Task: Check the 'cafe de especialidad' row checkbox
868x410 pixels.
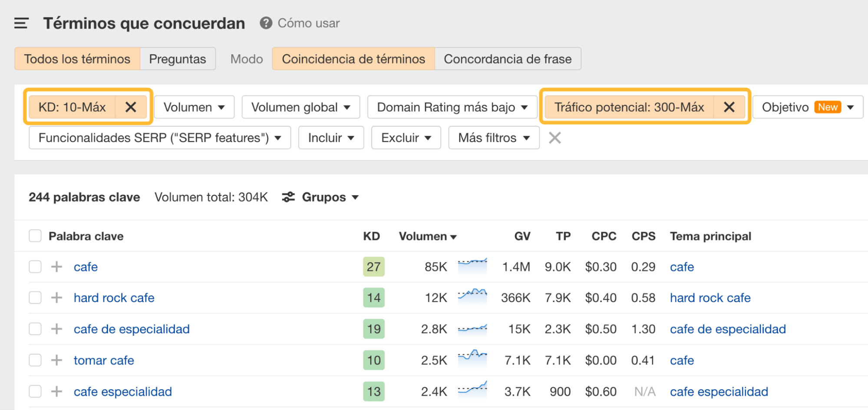Action: pyautogui.click(x=35, y=329)
